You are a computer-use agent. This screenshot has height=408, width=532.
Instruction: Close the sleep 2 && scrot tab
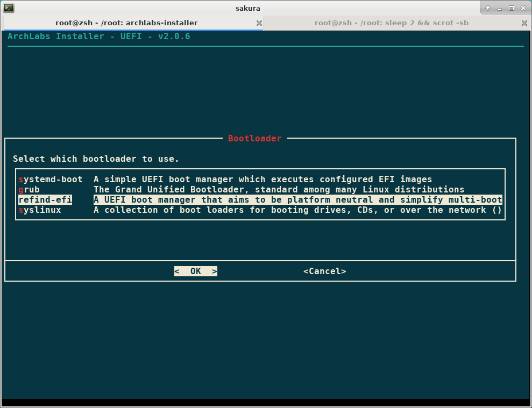(x=524, y=23)
